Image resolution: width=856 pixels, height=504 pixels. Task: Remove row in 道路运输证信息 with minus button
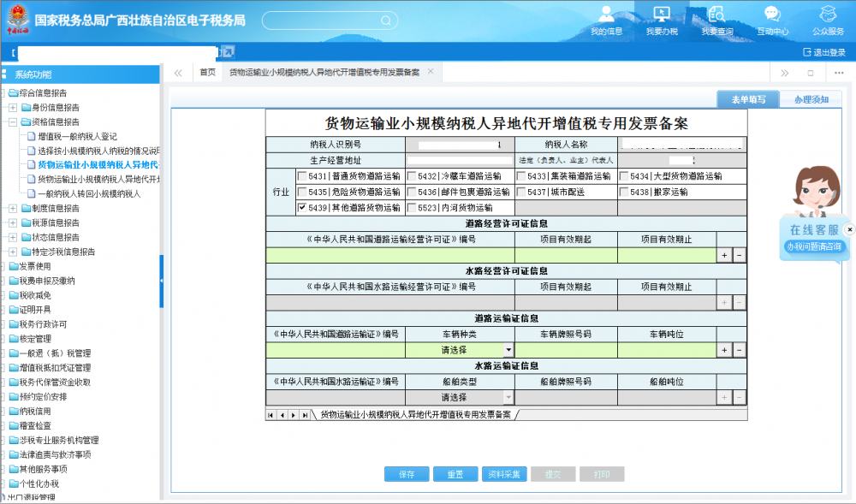click(739, 350)
